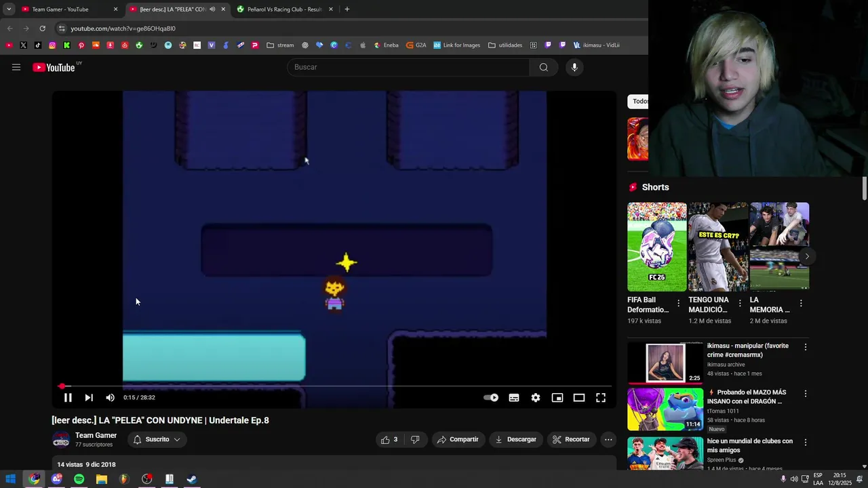The image size is (868, 488).
Task: Close the Team Gamer - YouTube tab
Action: 116,9
